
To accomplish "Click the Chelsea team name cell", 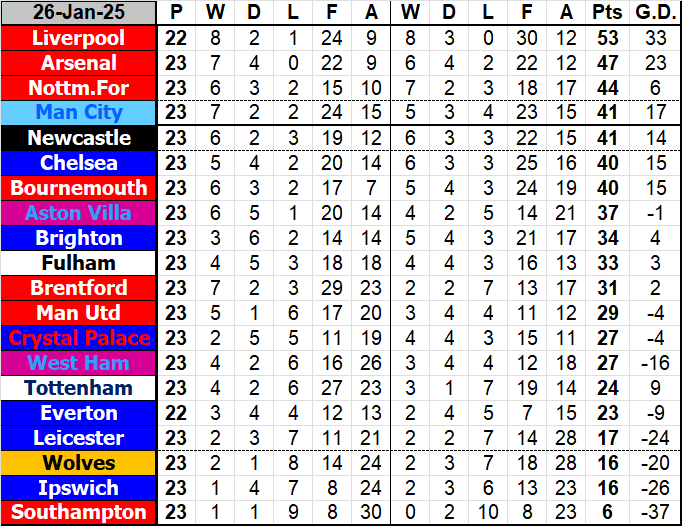I will coord(79,163).
